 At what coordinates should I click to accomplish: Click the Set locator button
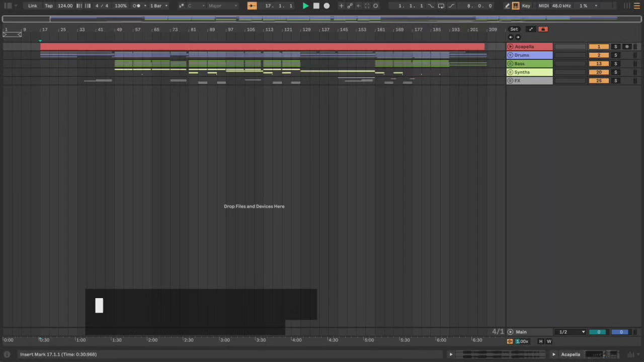pos(514,29)
